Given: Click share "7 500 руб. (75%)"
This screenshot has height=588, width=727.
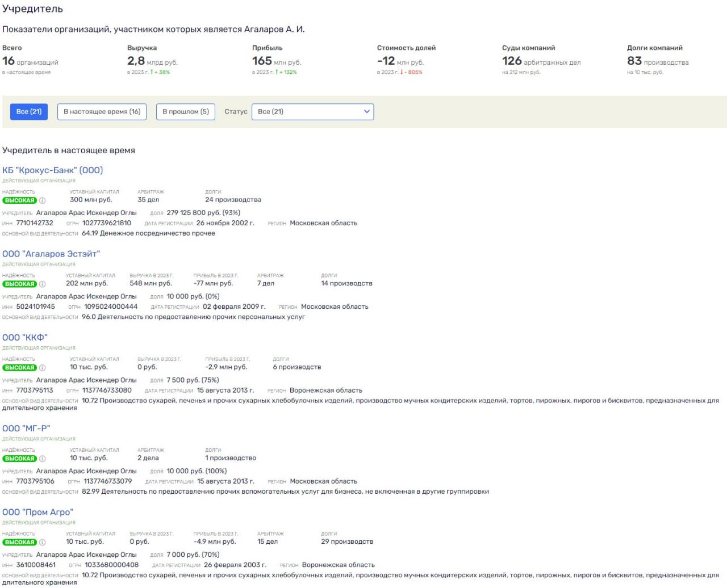Looking at the screenshot, I should pyautogui.click(x=193, y=380).
